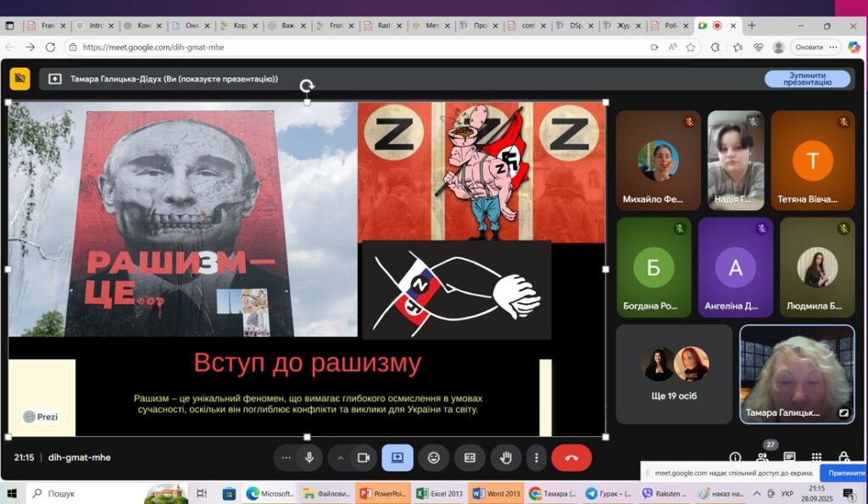Click the highlighted share screen button
Viewport: 868px width, 504px height.
pyautogui.click(x=397, y=457)
